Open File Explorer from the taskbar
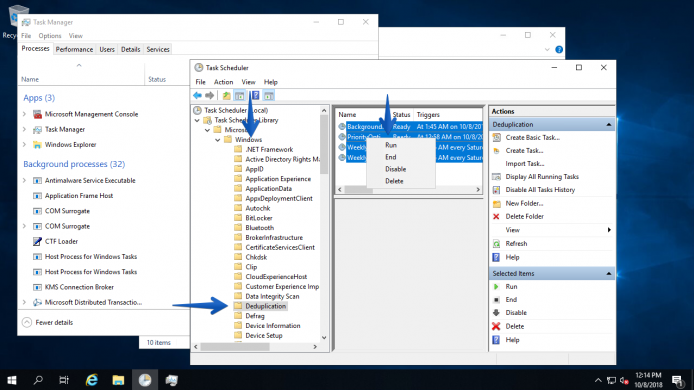This screenshot has width=694, height=390. pyautogui.click(x=118, y=380)
